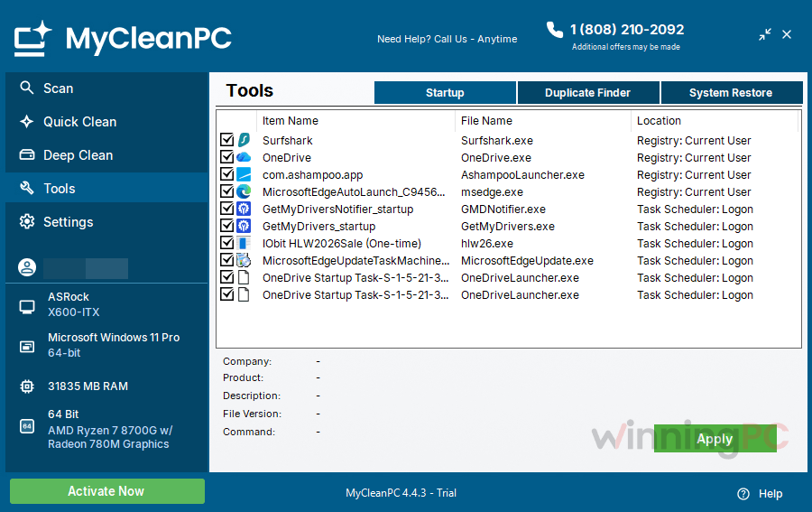Click the MyCleanPC logo icon
The width and height of the screenshot is (812, 512).
point(32,38)
